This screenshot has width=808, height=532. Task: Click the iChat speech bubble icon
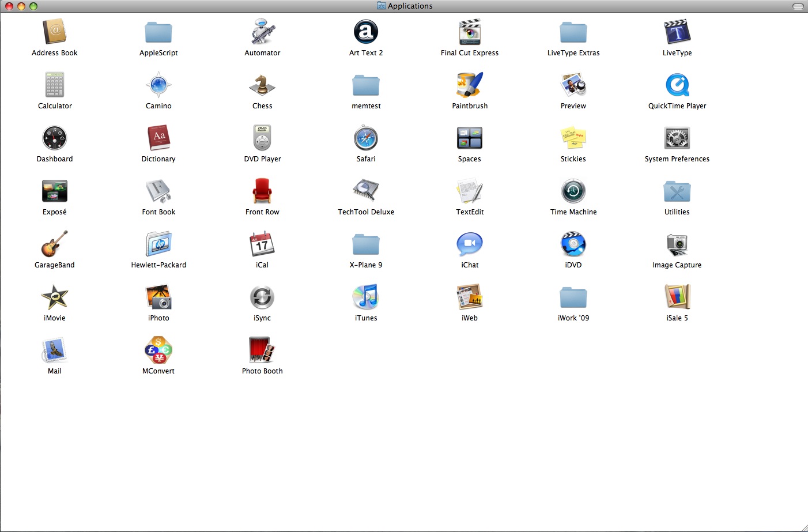pyautogui.click(x=470, y=244)
